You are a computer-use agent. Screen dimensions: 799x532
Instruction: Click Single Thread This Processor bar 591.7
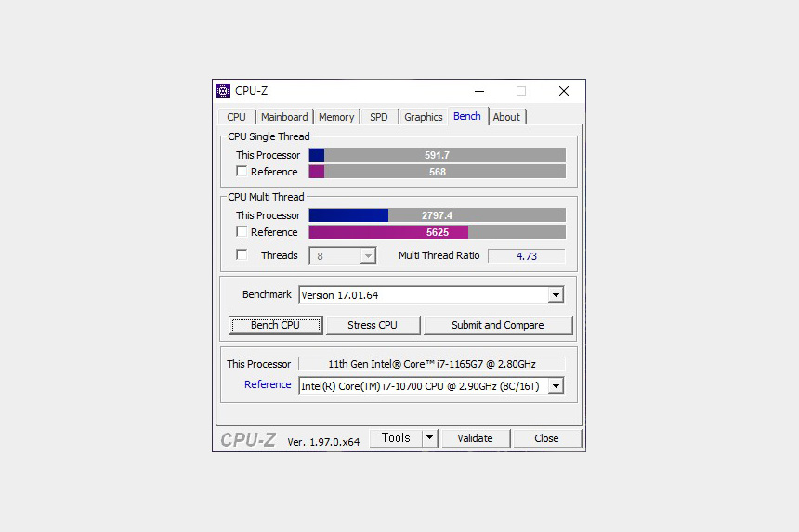point(438,155)
